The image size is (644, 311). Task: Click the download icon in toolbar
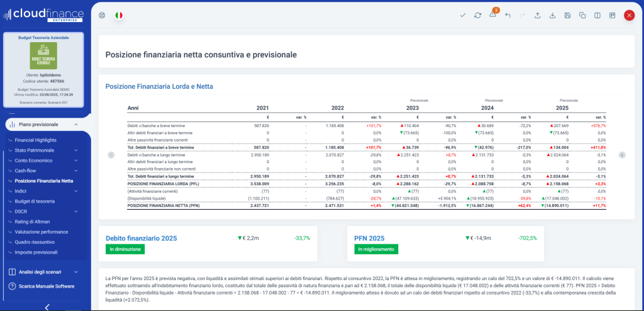tap(552, 15)
